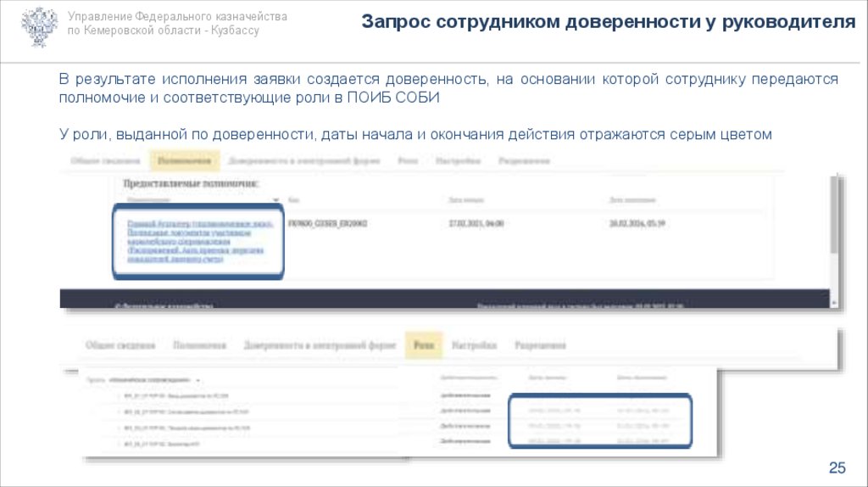Click the Federal Treasury emblem logo
The width and height of the screenshot is (868, 487).
[x=39, y=26]
